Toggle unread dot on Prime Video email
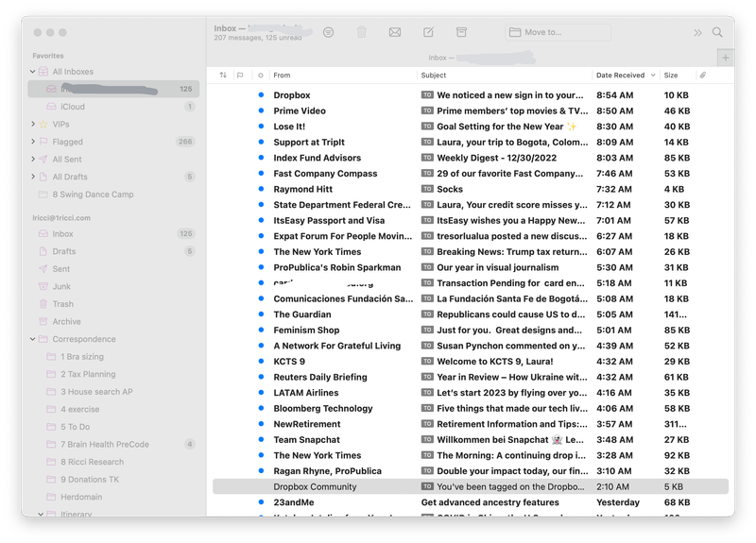Viewport: 756px width, 543px height. pyautogui.click(x=261, y=111)
